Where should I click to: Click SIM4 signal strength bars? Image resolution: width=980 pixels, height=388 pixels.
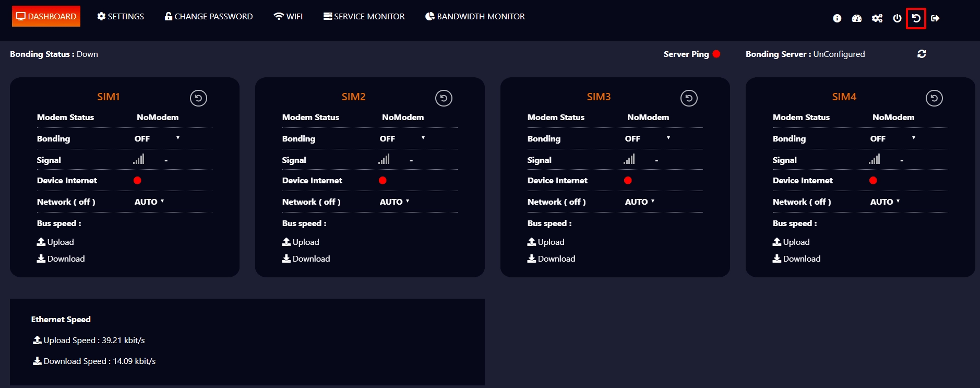point(875,159)
